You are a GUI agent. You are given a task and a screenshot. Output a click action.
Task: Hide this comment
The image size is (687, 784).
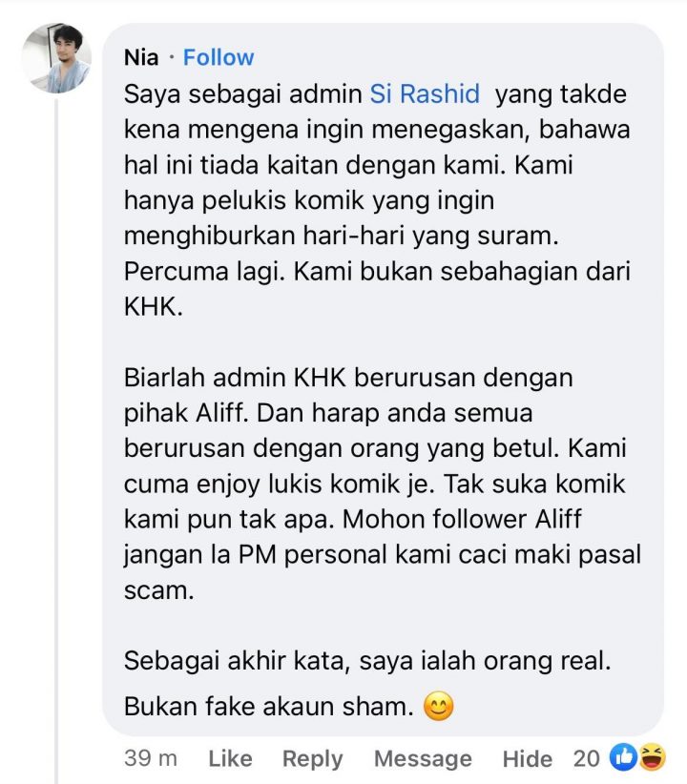(x=528, y=759)
